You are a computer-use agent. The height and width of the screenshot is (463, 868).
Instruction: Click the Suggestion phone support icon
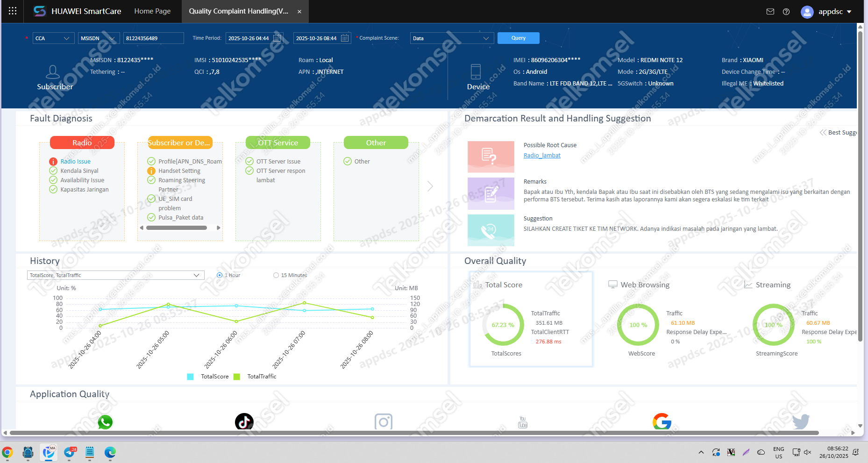tap(491, 230)
